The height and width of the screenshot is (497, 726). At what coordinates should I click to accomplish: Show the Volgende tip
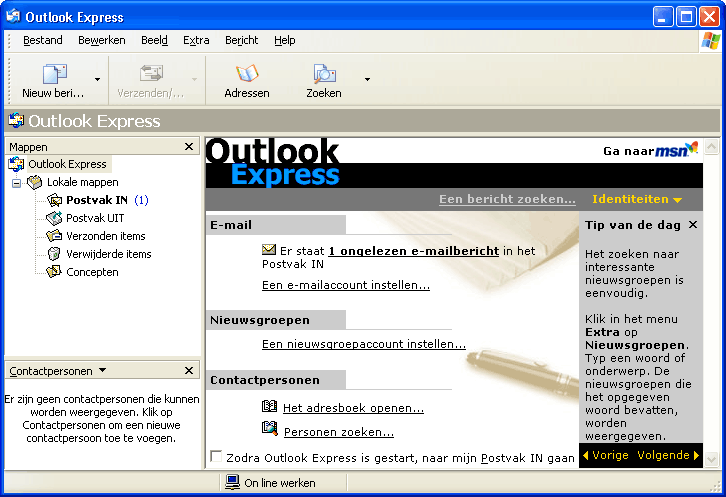[668, 455]
